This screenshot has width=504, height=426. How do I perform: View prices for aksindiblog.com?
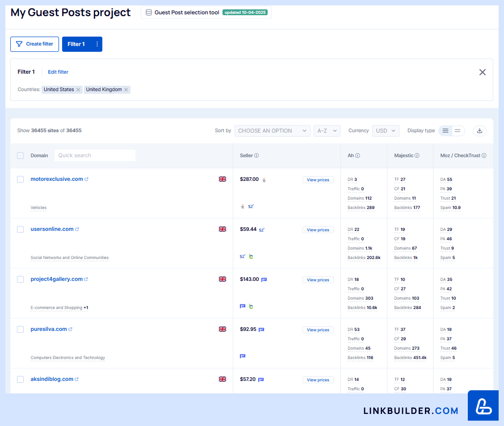(x=318, y=380)
